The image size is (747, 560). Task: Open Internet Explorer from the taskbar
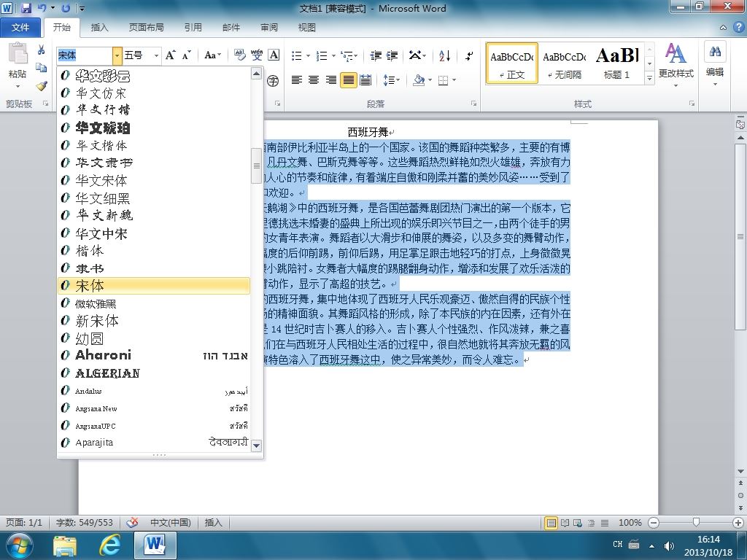click(109, 545)
